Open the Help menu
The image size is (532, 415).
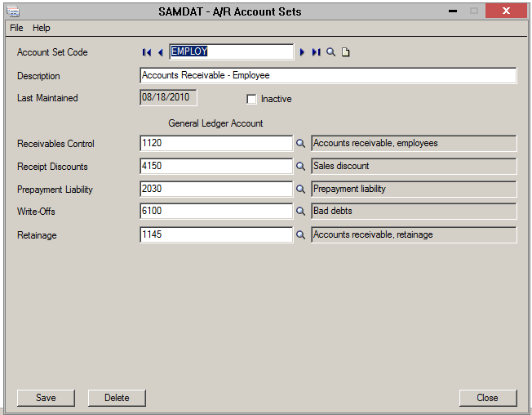[42, 28]
